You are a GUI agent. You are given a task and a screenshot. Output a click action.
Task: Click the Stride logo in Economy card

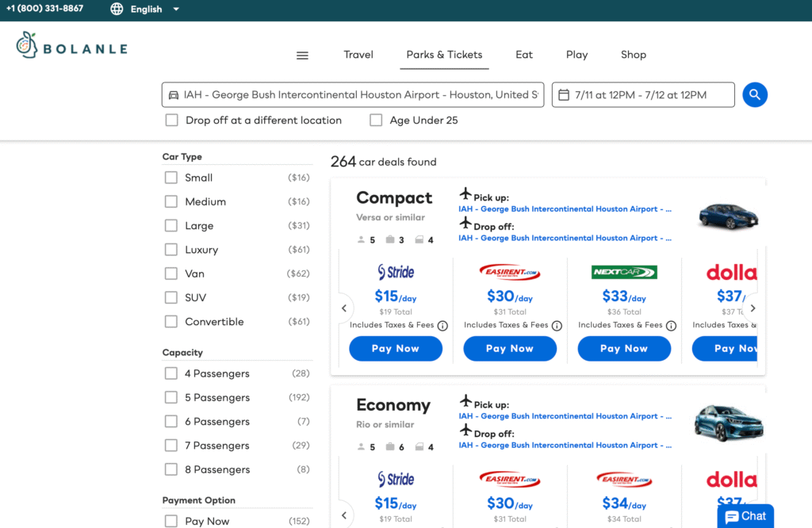click(x=396, y=479)
